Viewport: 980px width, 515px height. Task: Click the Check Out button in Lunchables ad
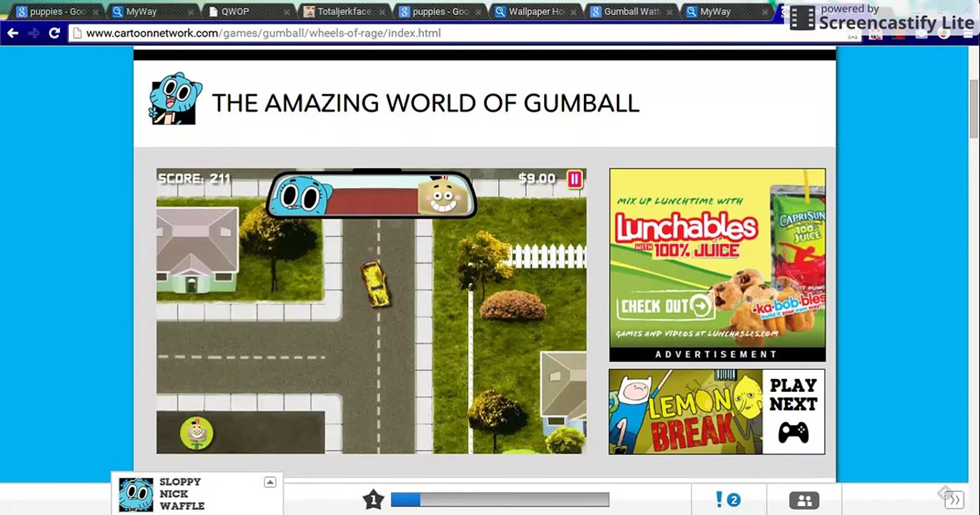[x=667, y=307]
